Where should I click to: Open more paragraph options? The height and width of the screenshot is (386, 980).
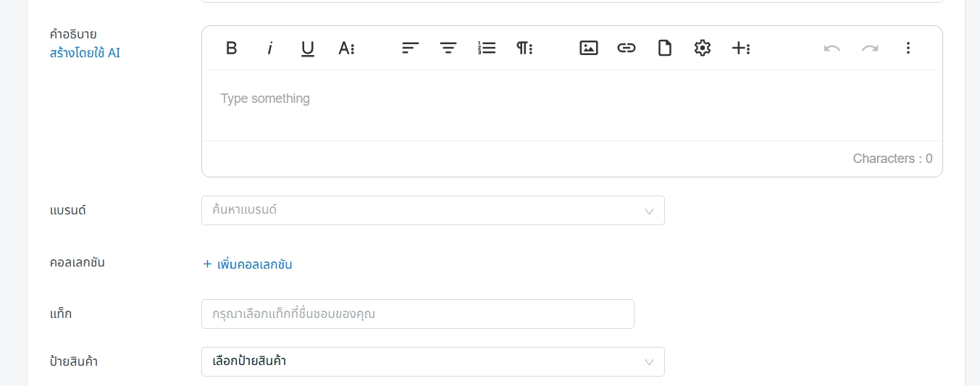(x=524, y=48)
